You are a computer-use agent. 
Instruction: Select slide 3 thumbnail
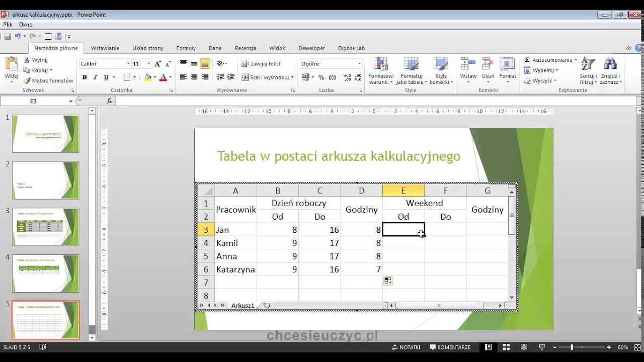click(x=46, y=227)
